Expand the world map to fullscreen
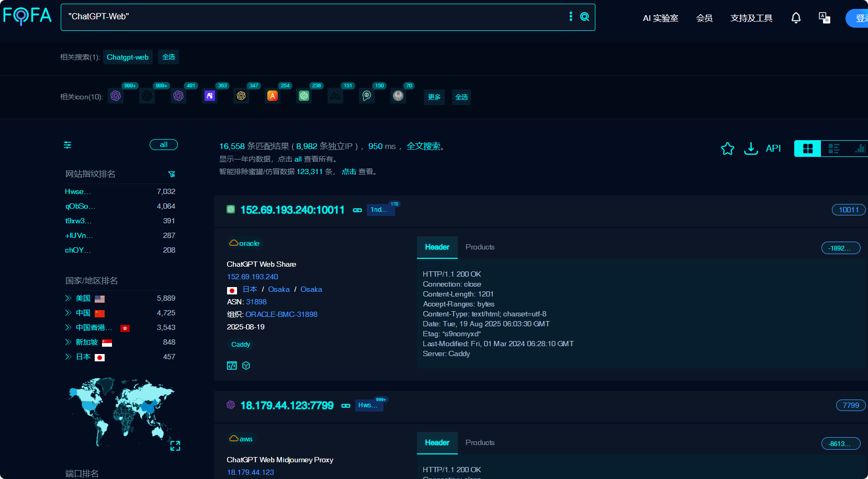Screen dimensions: 868x479 [175, 446]
